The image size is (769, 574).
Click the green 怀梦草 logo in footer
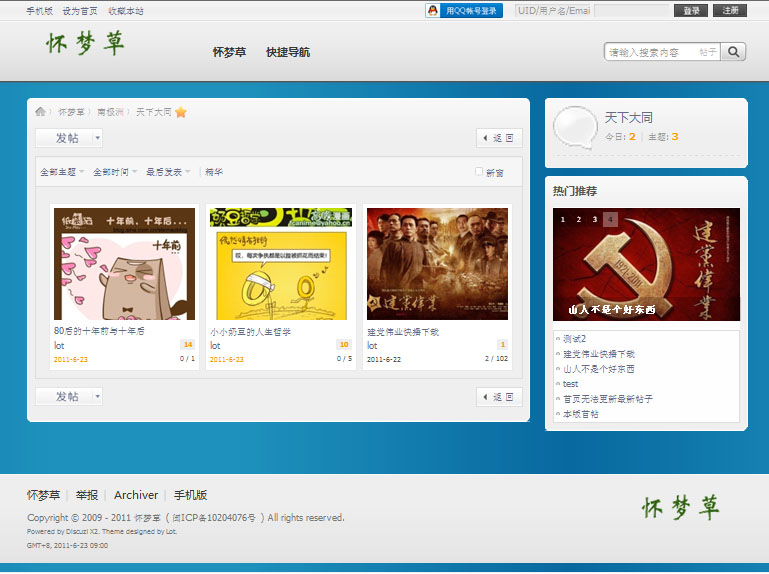pyautogui.click(x=681, y=507)
